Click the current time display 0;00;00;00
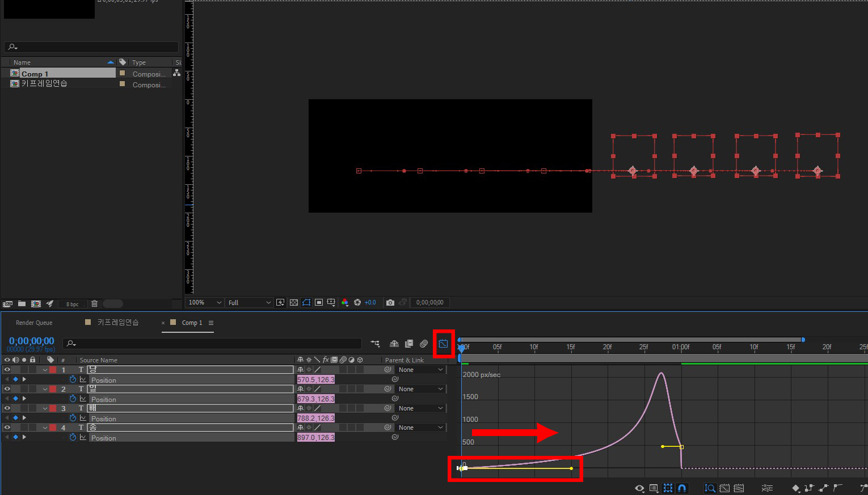868x495 pixels. click(31, 341)
